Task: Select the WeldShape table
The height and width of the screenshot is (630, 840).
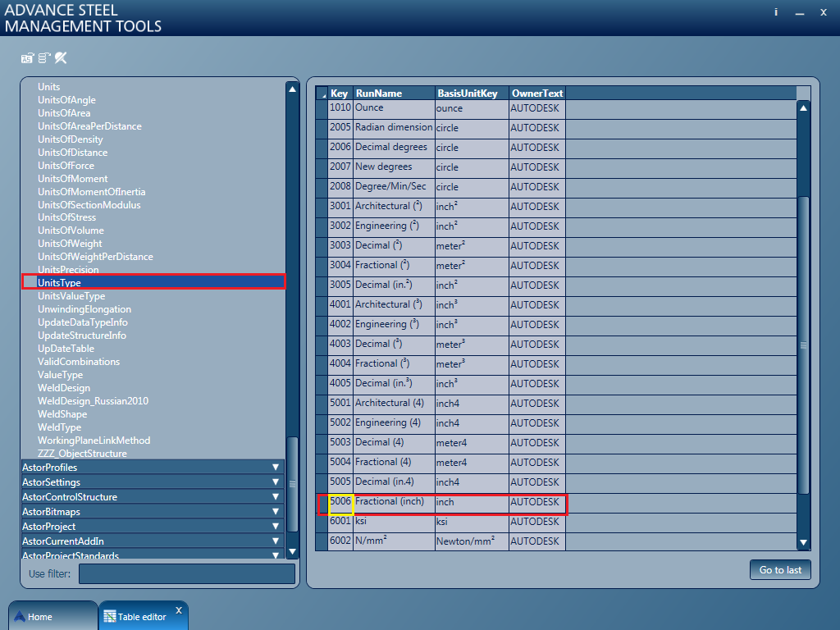Action: (x=62, y=414)
